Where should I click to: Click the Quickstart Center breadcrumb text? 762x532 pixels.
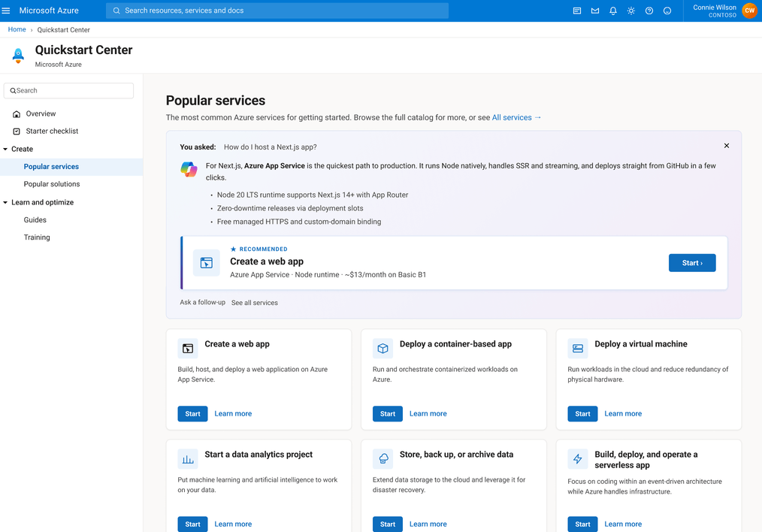coord(64,30)
